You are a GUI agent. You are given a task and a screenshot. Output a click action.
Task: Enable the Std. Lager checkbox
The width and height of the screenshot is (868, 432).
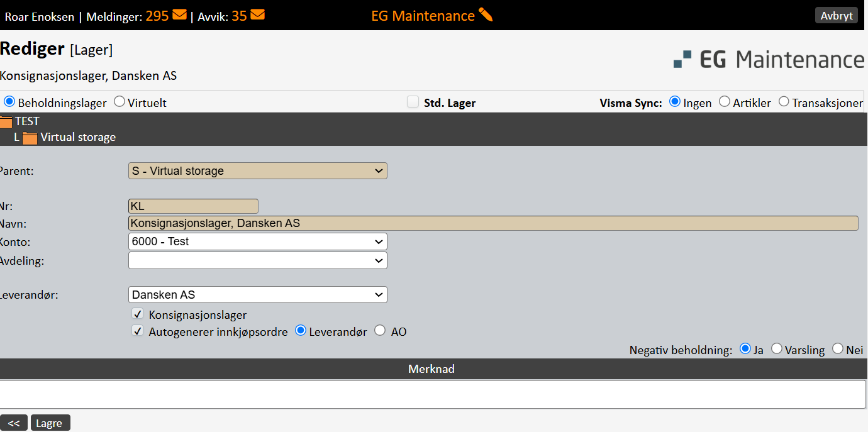413,102
